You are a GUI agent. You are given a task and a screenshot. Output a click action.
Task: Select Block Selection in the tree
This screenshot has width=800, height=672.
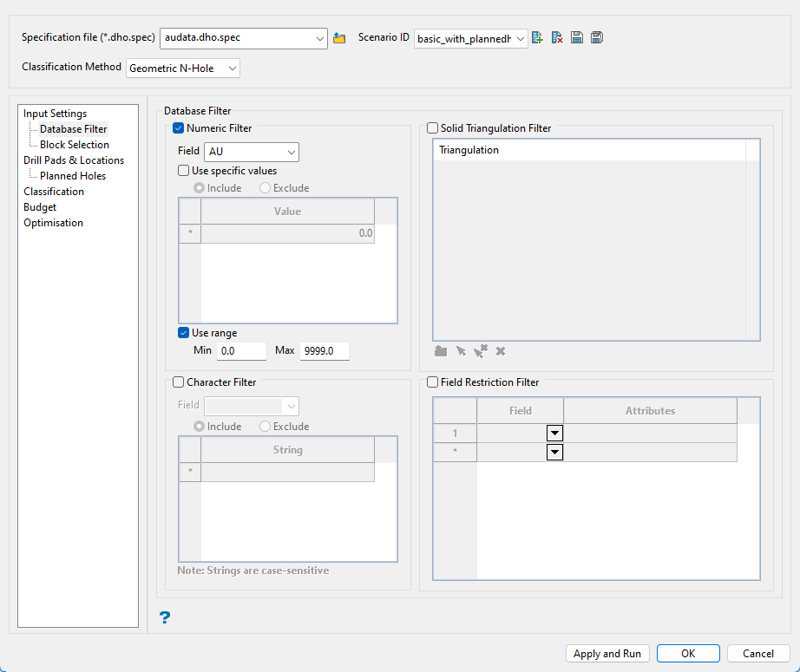pos(75,145)
